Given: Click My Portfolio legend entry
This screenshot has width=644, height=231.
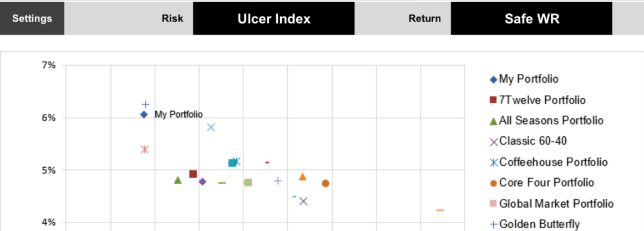Looking at the screenshot, I should coord(528,79).
